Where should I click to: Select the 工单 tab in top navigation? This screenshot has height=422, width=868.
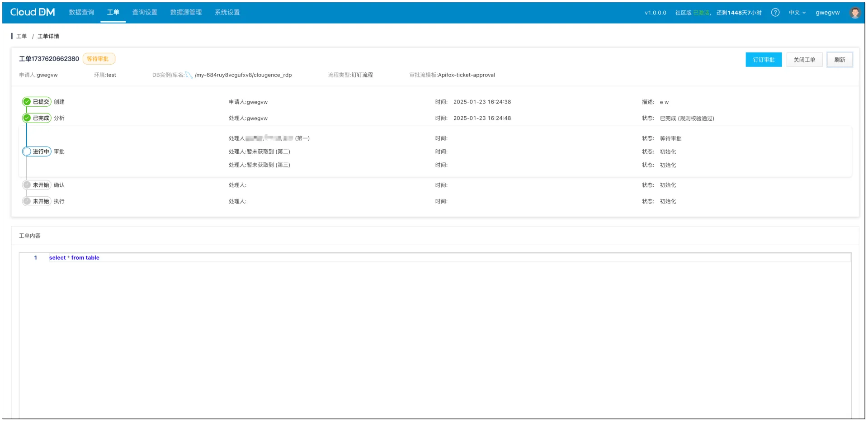[113, 12]
